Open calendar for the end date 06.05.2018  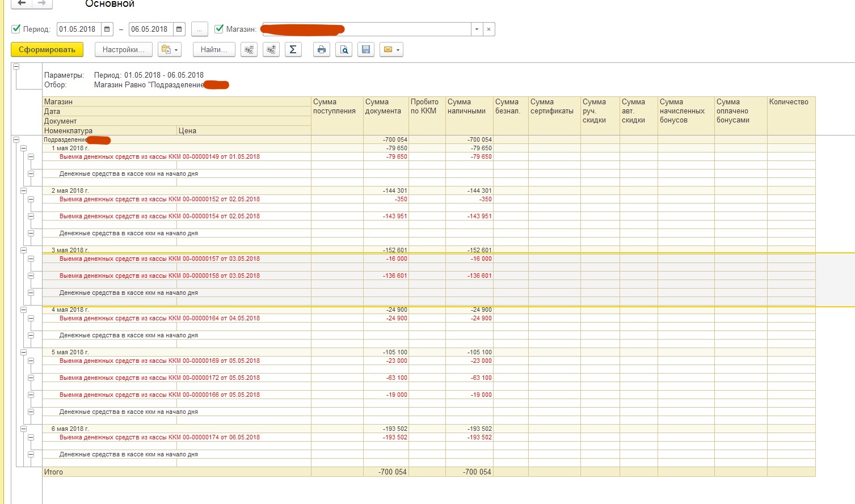179,29
